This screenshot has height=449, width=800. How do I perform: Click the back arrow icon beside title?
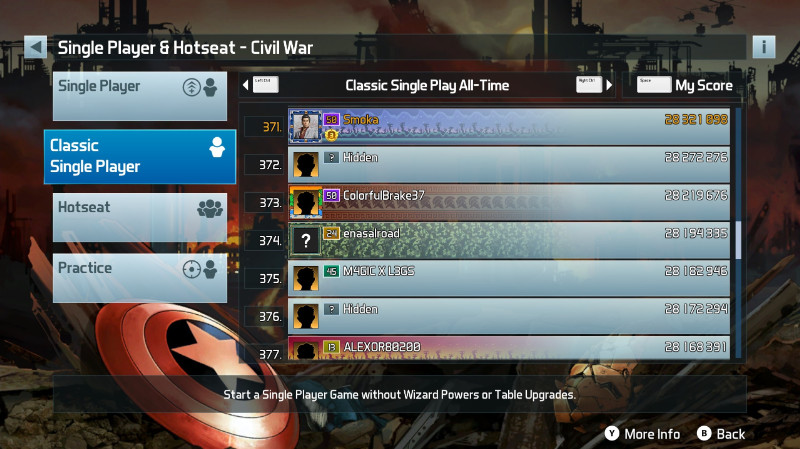[35, 47]
